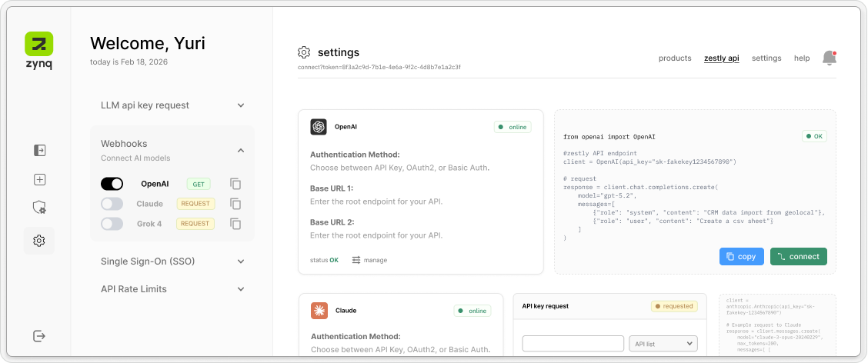This screenshot has height=363, width=868.
Task: Open the help menu item
Action: tap(802, 58)
